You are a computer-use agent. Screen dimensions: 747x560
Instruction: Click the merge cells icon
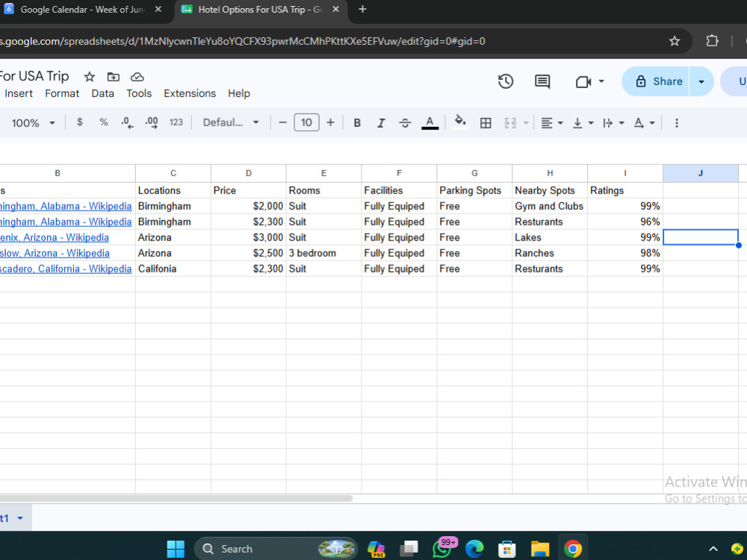[x=510, y=123]
